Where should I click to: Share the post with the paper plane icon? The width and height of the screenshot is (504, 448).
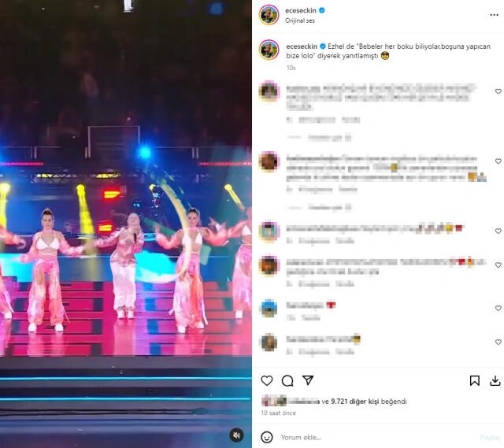308,380
